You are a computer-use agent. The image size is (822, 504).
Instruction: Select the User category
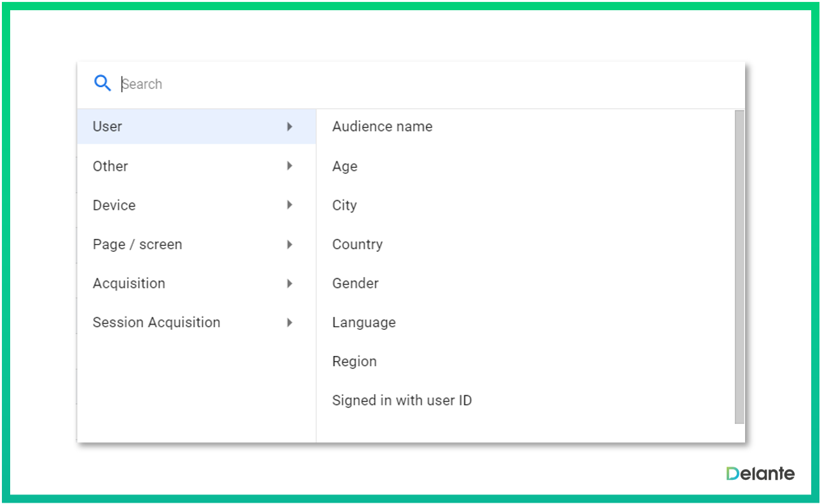(x=107, y=126)
